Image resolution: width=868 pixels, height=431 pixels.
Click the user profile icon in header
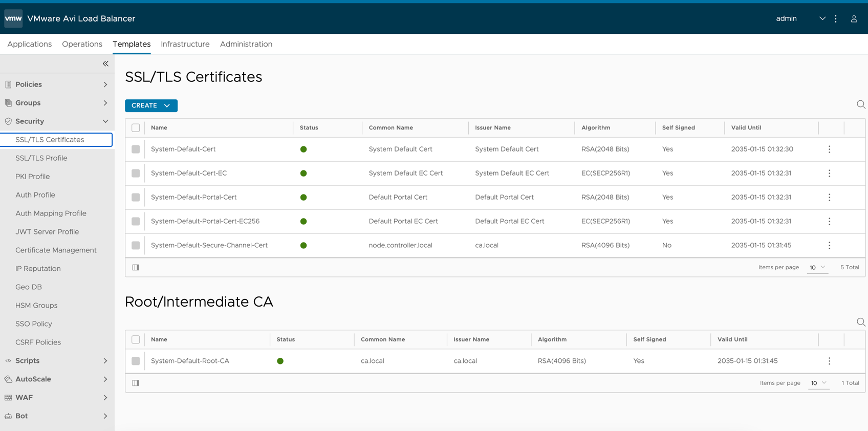[854, 18]
